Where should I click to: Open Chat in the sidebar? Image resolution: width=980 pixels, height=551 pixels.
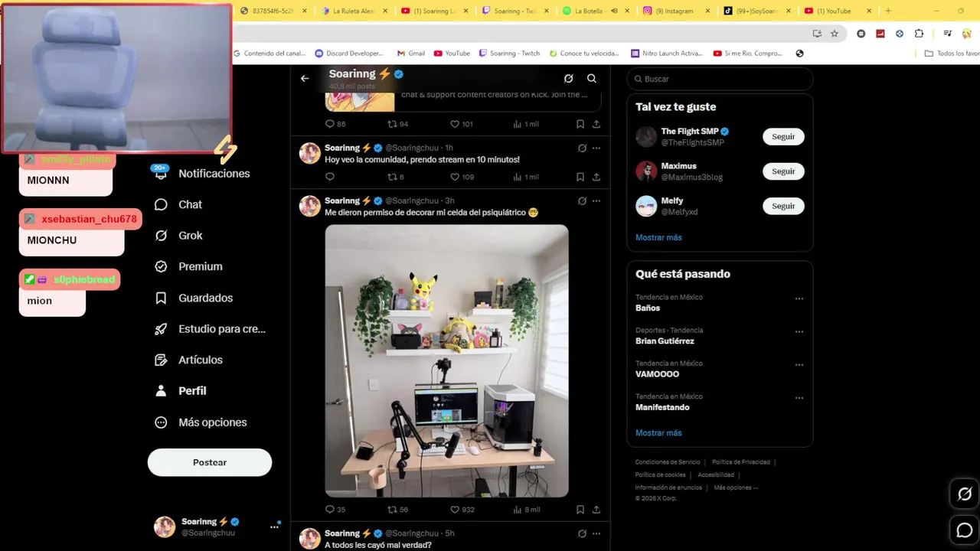click(x=178, y=204)
